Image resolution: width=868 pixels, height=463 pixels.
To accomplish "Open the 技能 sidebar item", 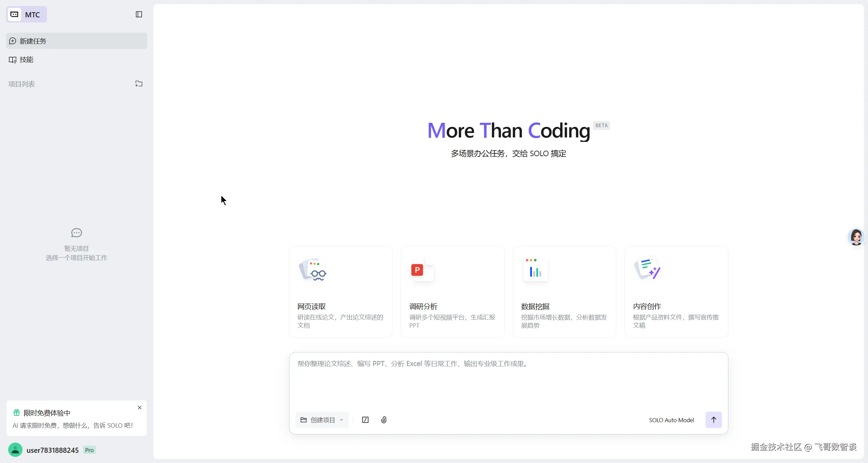I will pos(27,60).
